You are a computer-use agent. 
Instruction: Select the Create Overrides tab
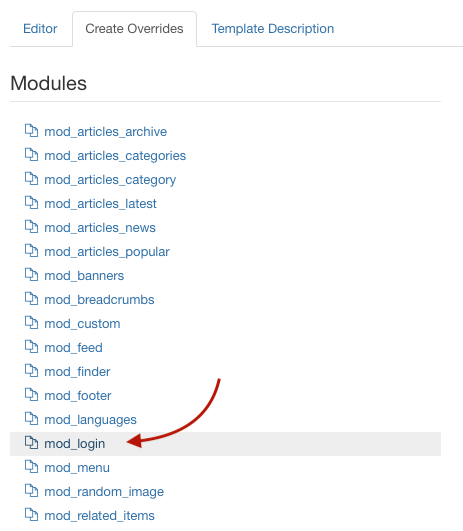(134, 29)
